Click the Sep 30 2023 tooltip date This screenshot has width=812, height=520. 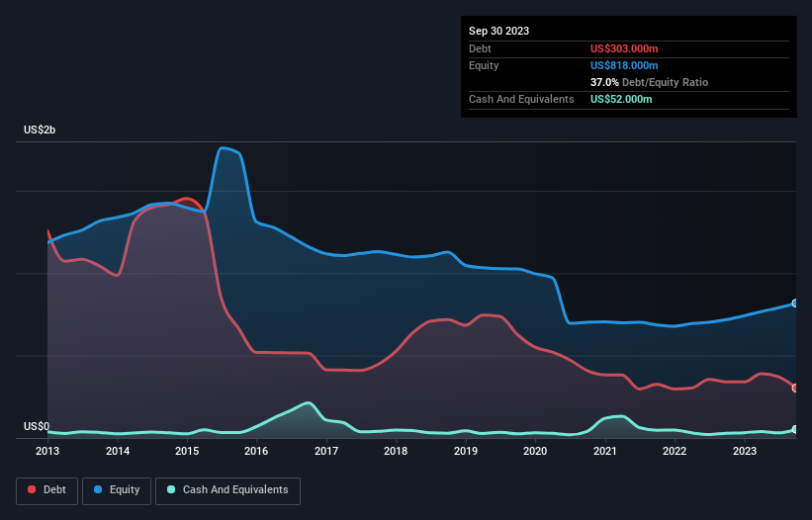click(498, 31)
